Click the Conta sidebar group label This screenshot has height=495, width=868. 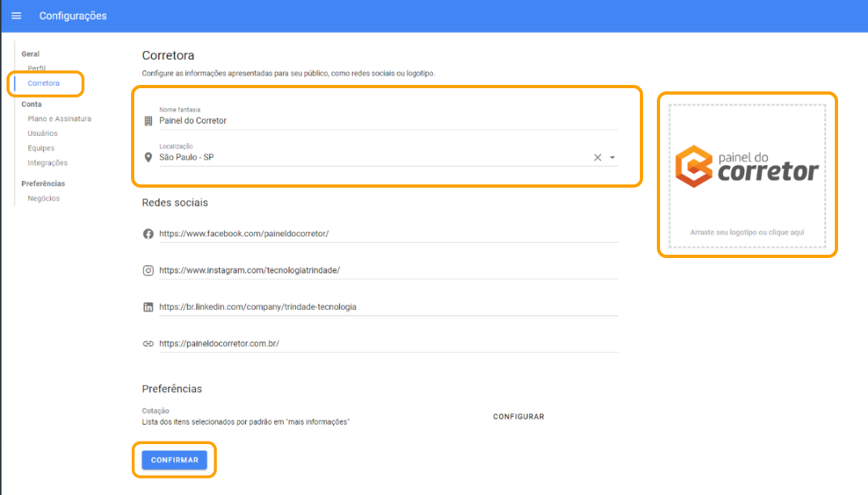coord(32,104)
